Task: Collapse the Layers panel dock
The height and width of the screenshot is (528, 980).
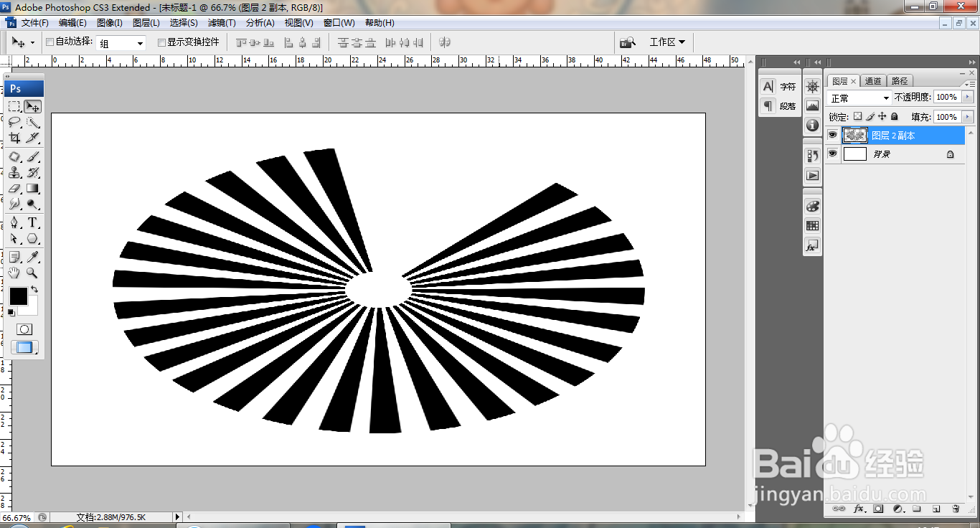Action: pos(971,62)
